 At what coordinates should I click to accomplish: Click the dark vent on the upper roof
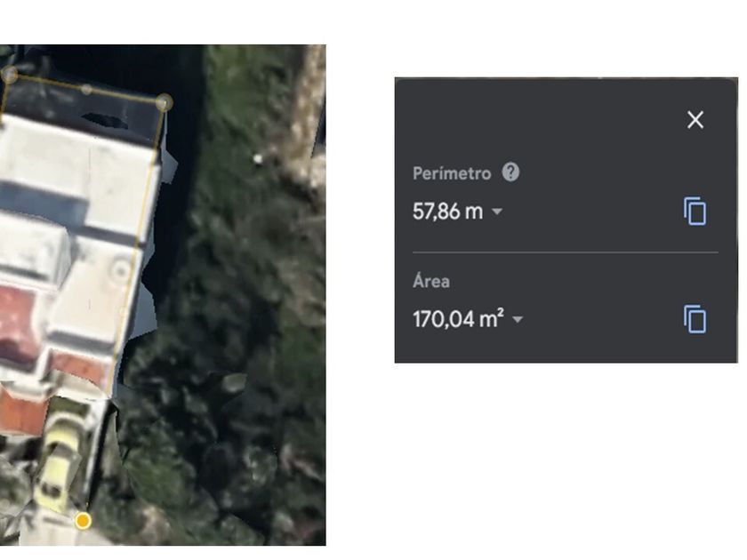tap(104, 120)
